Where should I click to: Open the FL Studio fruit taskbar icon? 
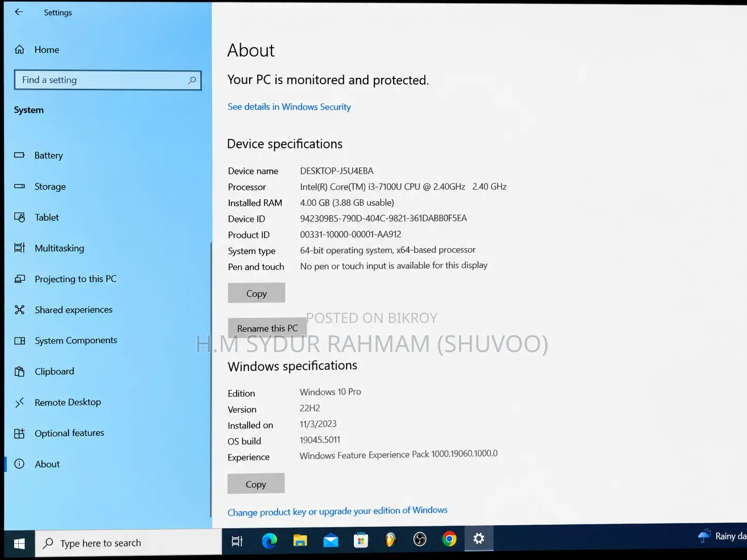pos(391,540)
